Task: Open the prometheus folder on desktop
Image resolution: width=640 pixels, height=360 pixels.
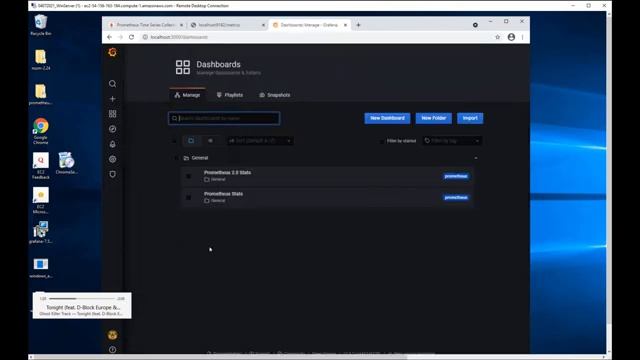Action: click(40, 94)
